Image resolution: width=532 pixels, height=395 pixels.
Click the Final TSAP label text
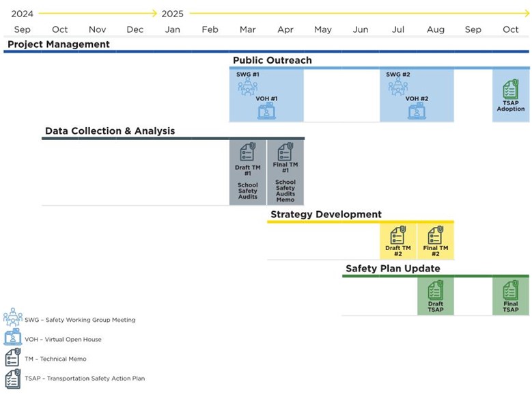tap(511, 307)
